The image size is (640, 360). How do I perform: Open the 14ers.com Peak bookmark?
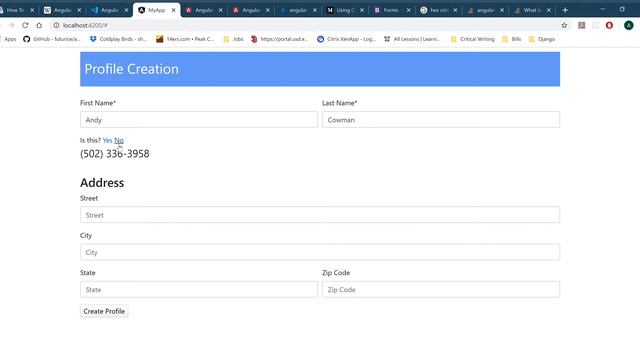185,39
